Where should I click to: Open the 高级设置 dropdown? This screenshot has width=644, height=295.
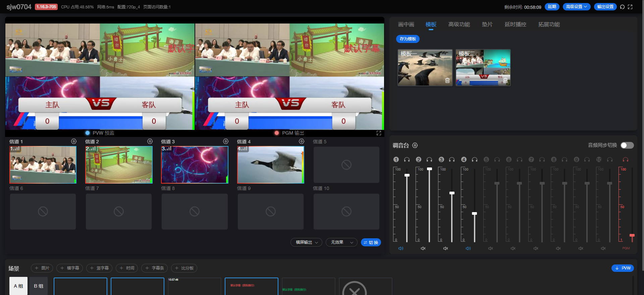[x=576, y=7]
